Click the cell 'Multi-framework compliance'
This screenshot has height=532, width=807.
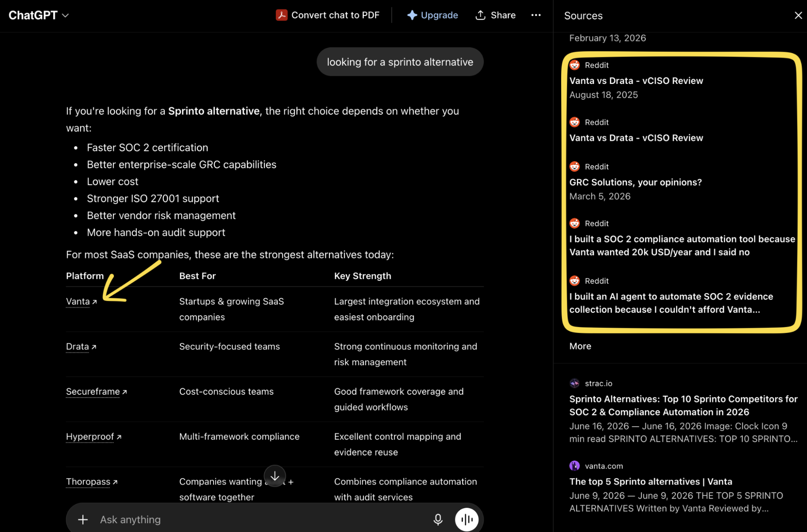click(x=239, y=437)
